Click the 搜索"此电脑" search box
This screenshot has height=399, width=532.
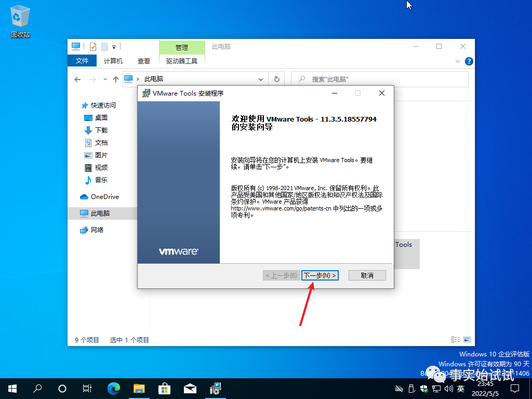tap(380, 79)
